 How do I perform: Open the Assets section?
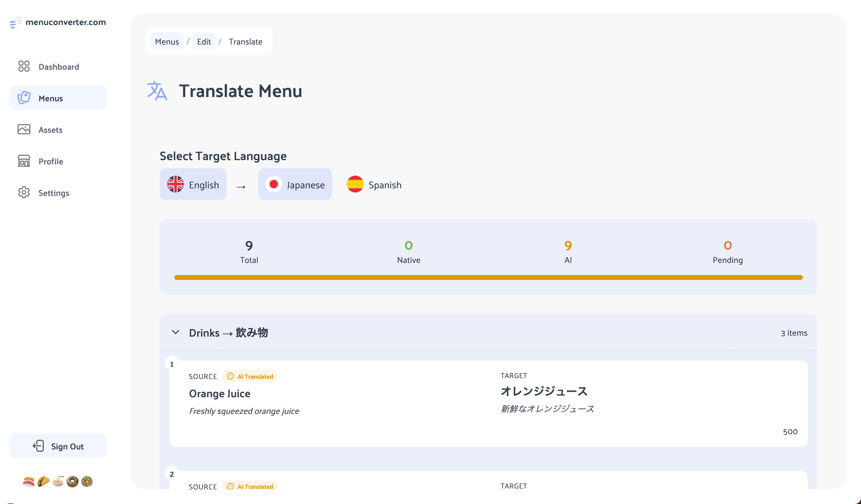click(x=50, y=129)
